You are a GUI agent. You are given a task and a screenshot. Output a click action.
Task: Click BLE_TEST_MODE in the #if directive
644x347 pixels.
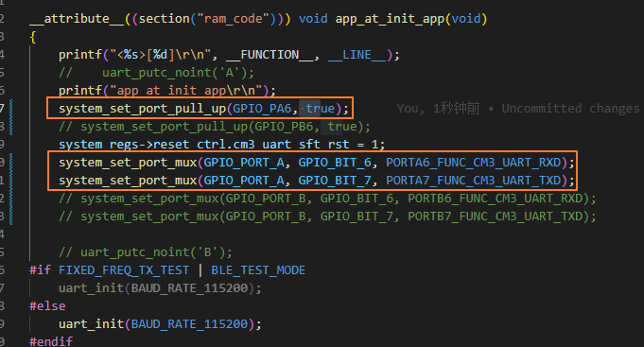point(258,270)
